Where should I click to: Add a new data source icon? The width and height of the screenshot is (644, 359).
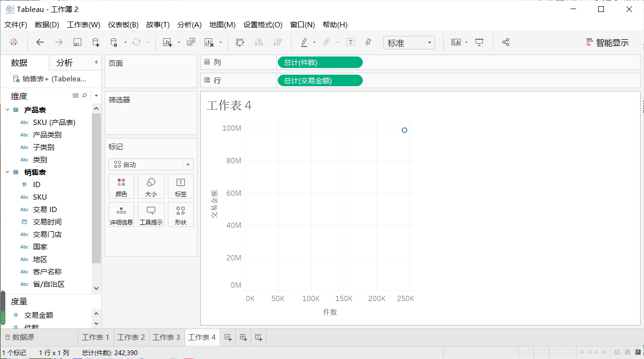tap(96, 42)
